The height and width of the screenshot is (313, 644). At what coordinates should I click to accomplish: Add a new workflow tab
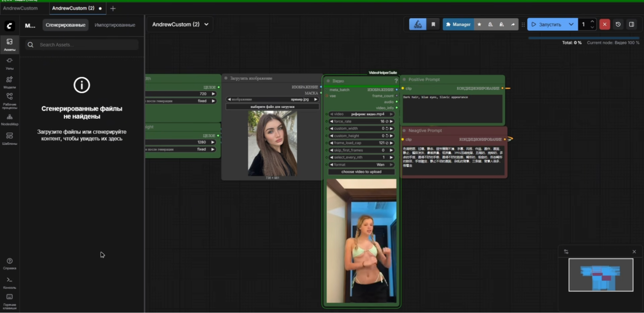pos(113,8)
